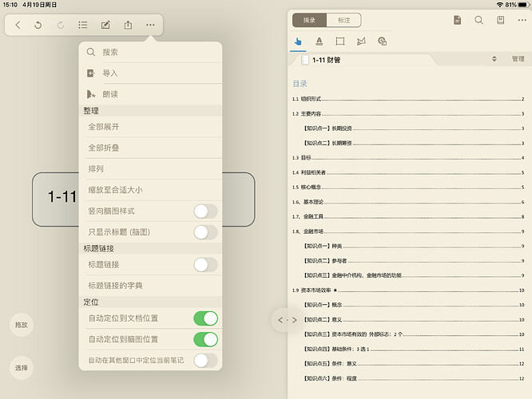
Task: Switch to the 摘录 tab
Action: pos(309,20)
